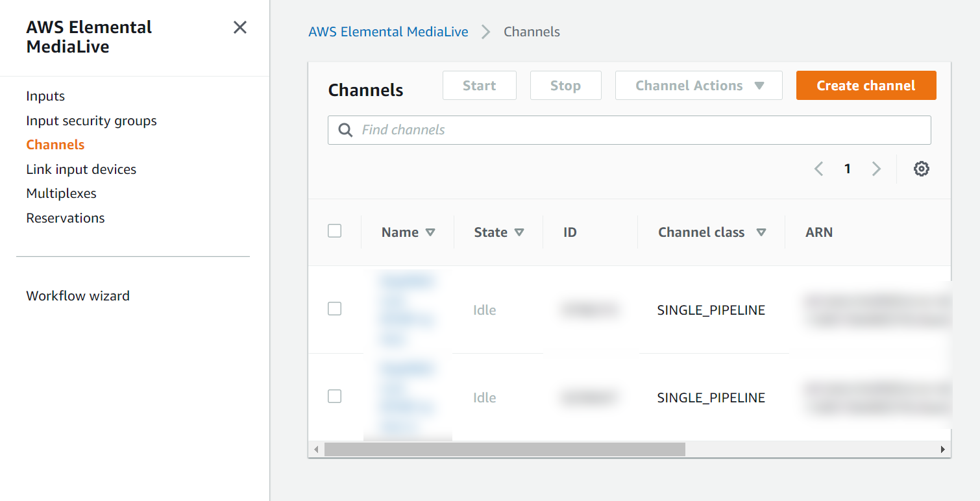980x501 pixels.
Task: Click the scrollbar left arrow
Action: tap(316, 448)
